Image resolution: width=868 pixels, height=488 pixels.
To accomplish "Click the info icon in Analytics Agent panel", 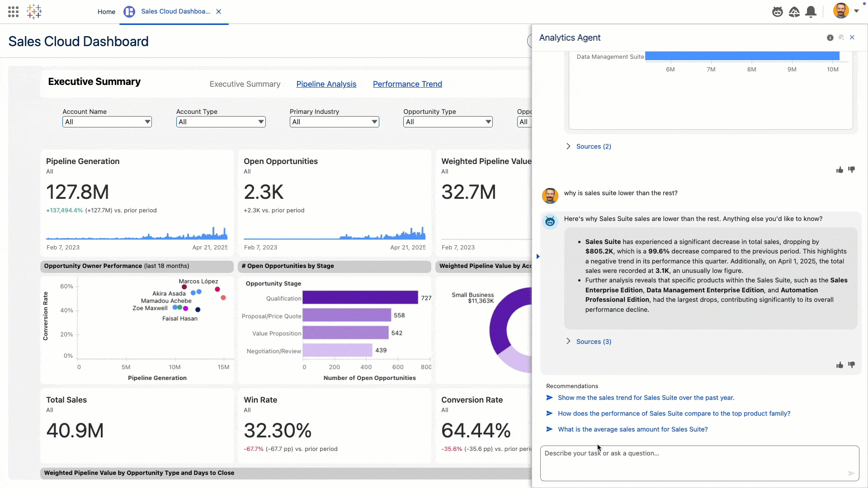I will (x=830, y=38).
